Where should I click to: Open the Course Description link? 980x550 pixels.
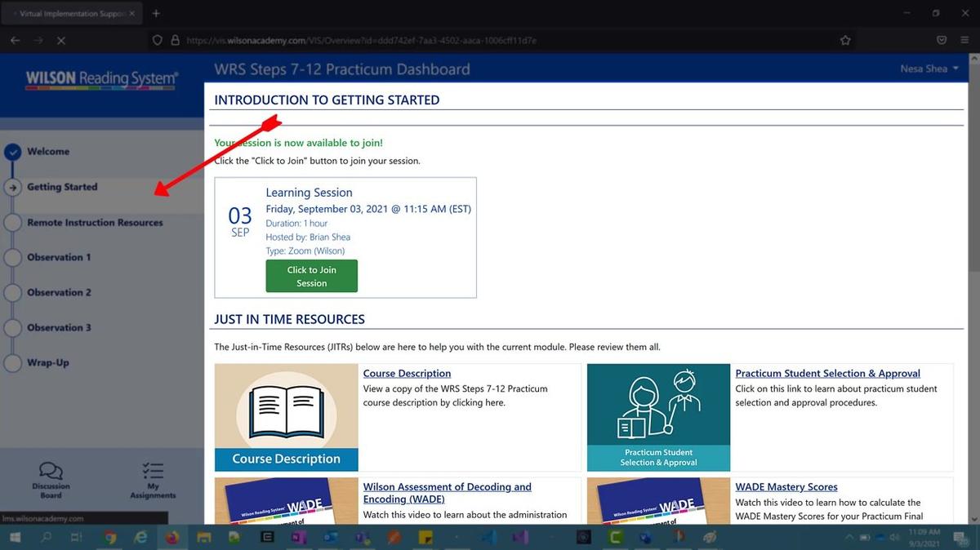(407, 374)
